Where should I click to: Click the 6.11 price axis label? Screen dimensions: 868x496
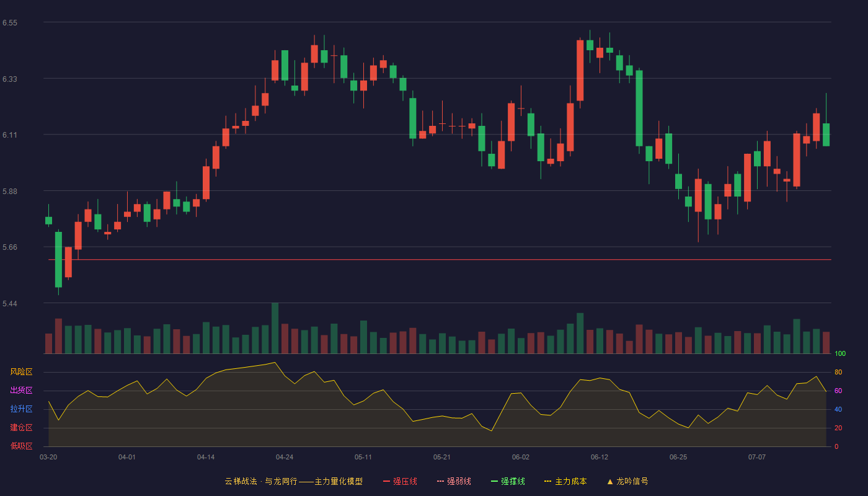[10, 135]
